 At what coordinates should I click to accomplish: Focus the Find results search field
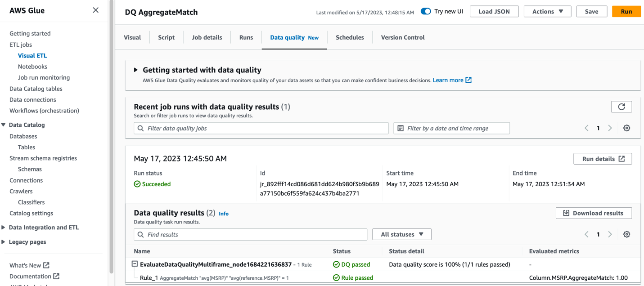click(x=251, y=234)
